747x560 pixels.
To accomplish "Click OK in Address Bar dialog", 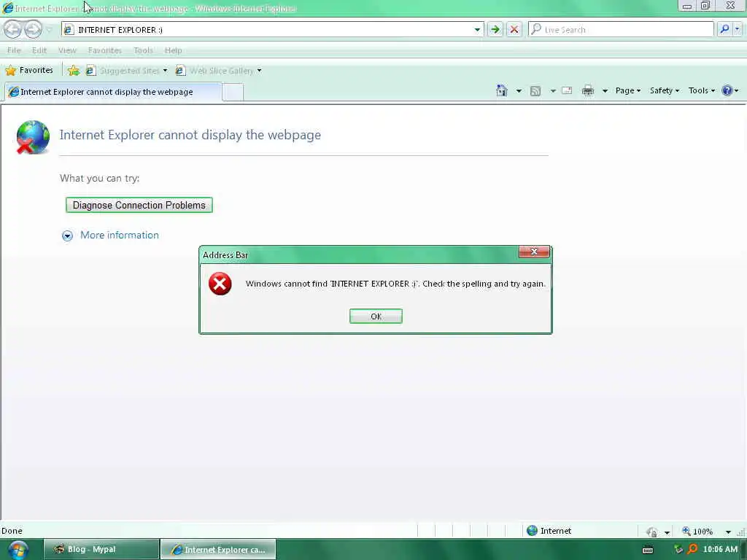I will coord(376,316).
